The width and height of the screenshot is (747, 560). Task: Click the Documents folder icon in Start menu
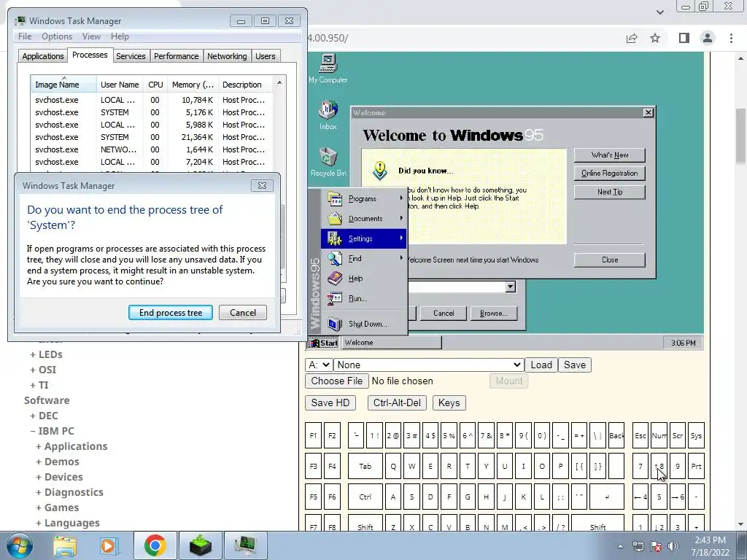(x=335, y=219)
